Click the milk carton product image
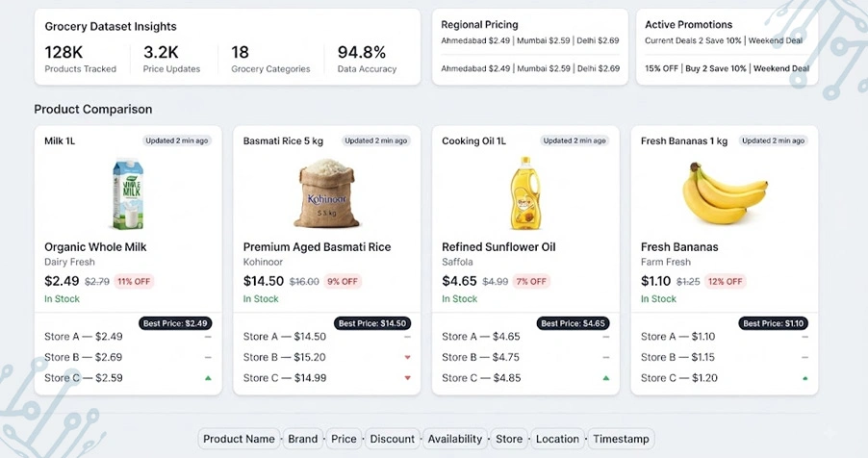Image resolution: width=868 pixels, height=458 pixels. [128, 194]
